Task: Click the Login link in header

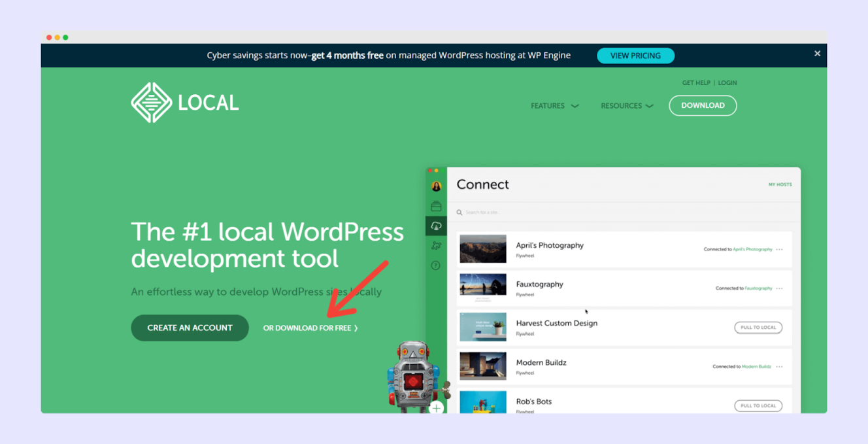Action: pyautogui.click(x=727, y=83)
